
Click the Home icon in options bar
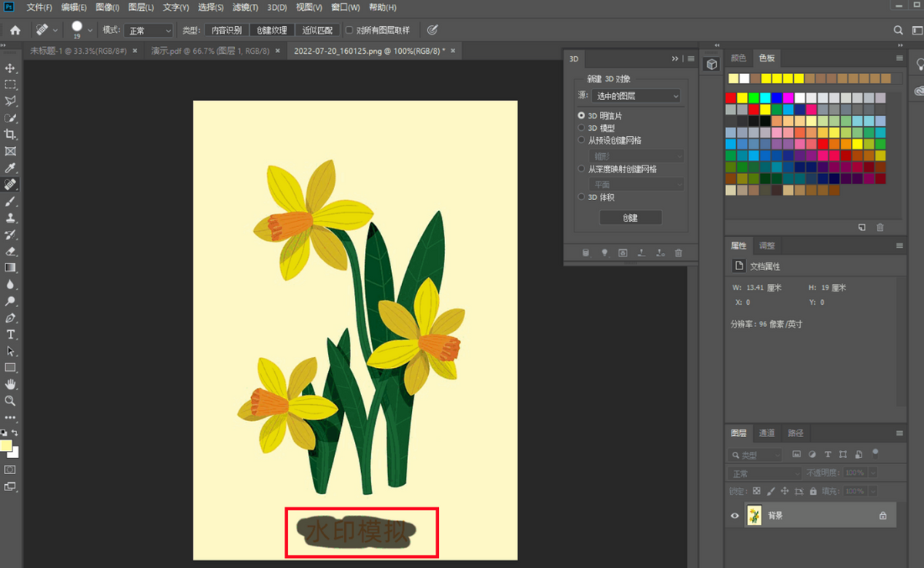(x=15, y=30)
